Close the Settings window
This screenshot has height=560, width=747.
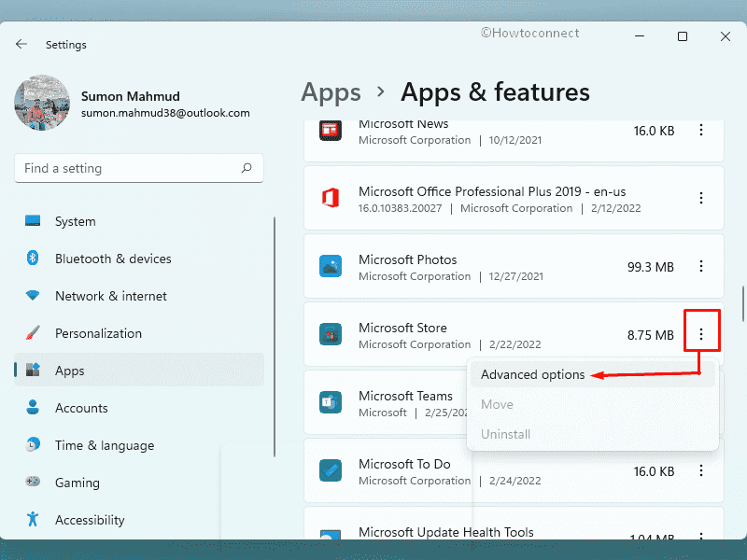[726, 36]
